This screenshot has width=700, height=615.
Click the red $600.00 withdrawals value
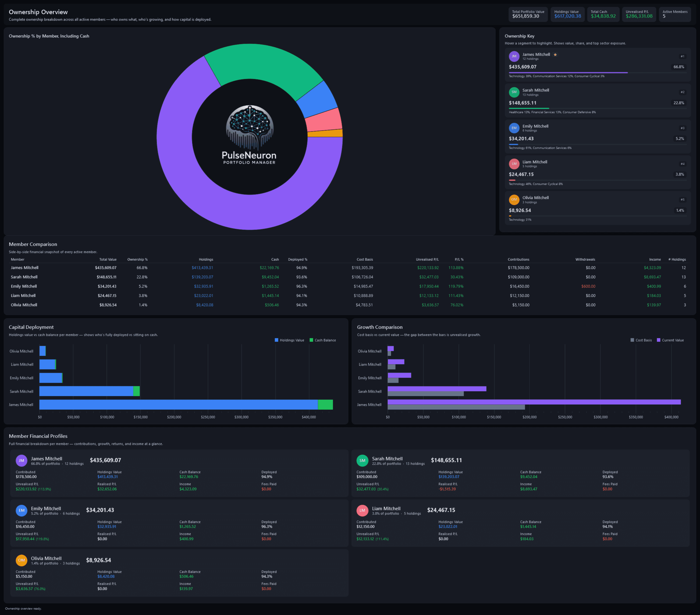[588, 286]
